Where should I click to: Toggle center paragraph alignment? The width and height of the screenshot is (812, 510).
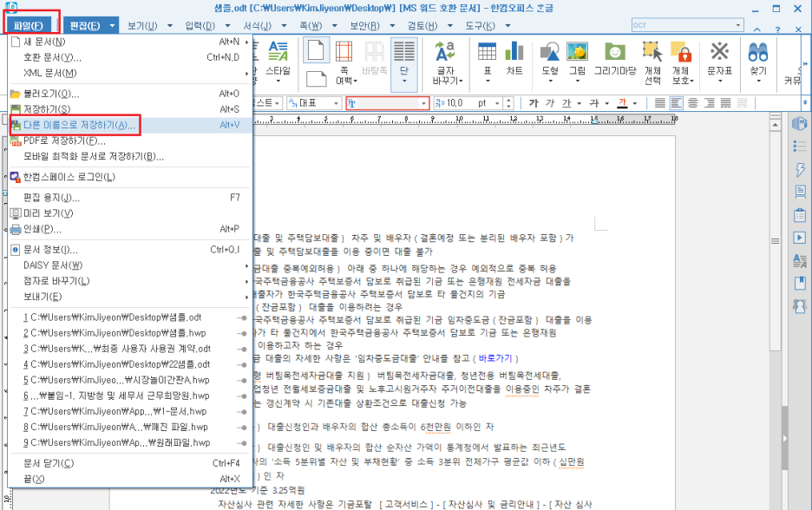tap(692, 103)
